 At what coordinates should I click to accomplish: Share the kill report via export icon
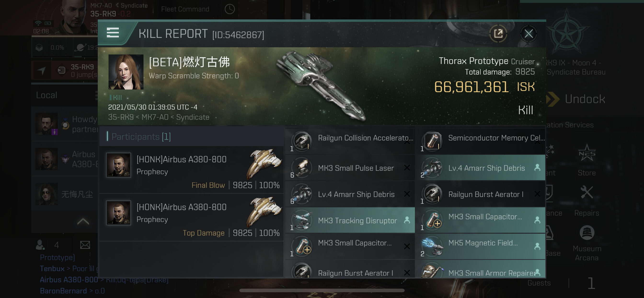pyautogui.click(x=498, y=34)
